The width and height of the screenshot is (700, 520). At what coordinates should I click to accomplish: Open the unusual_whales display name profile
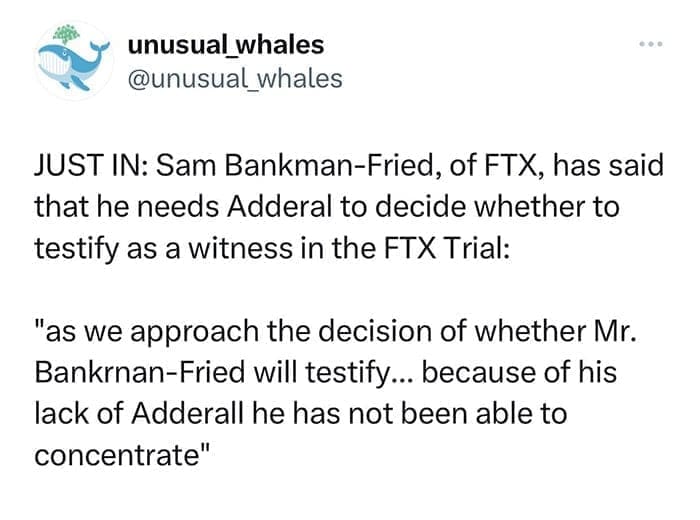coord(226,45)
